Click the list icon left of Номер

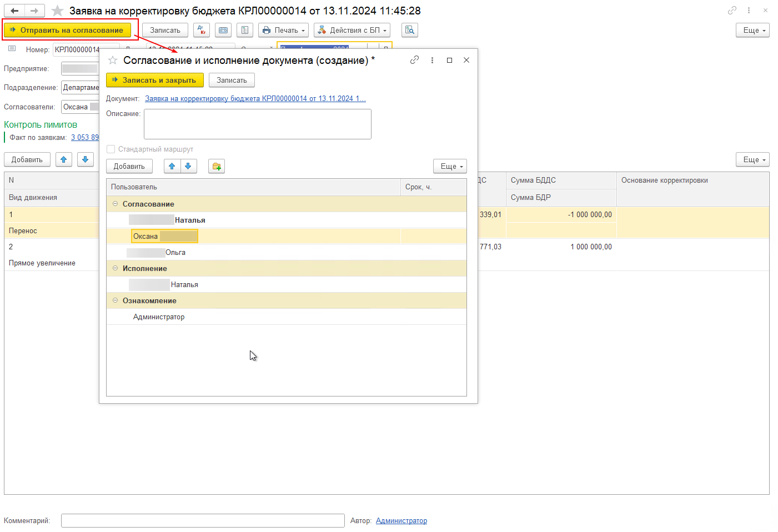[12, 49]
